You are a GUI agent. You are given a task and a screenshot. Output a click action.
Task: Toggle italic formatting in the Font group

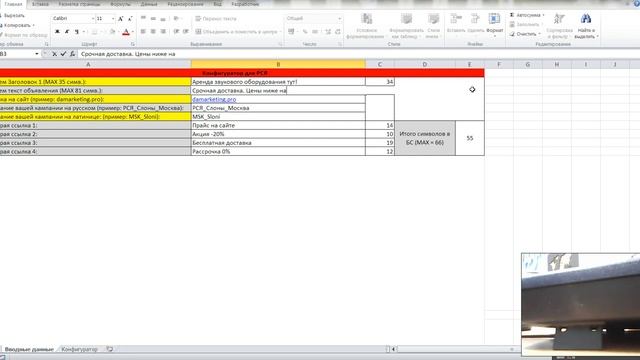(x=67, y=31)
